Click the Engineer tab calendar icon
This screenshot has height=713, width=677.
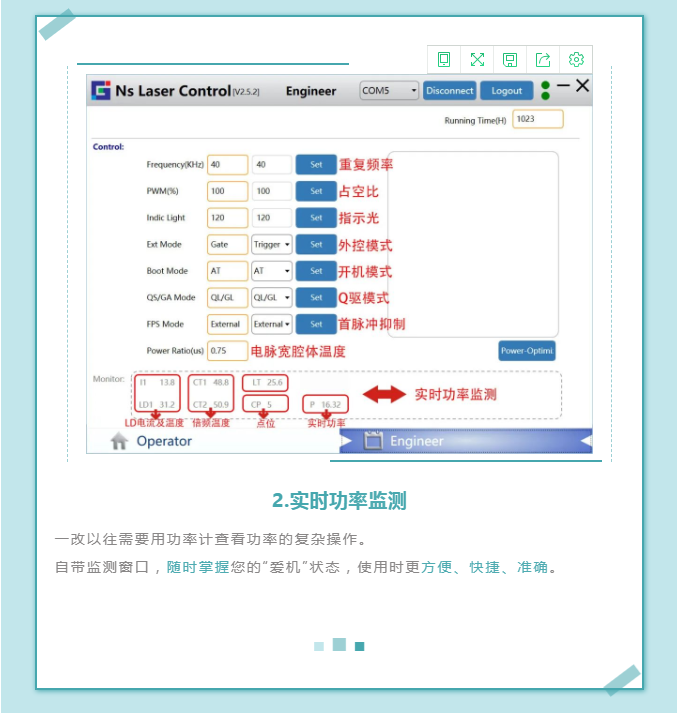point(372,441)
